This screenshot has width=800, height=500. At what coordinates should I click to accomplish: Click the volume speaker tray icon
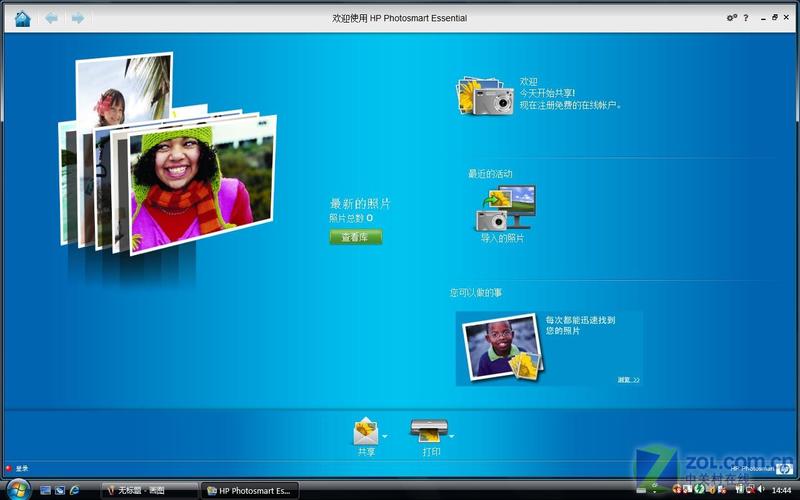tap(761, 490)
